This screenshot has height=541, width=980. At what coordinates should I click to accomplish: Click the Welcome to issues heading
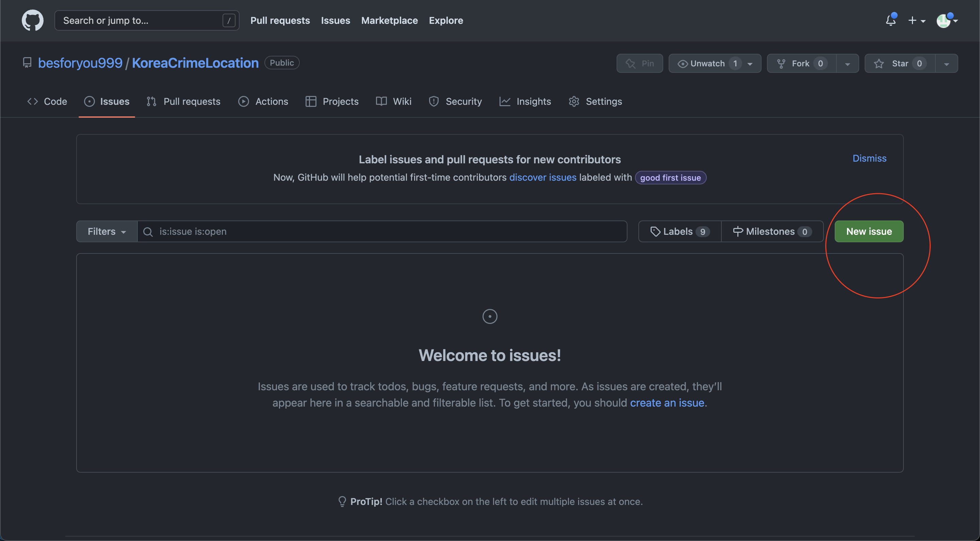tap(490, 355)
